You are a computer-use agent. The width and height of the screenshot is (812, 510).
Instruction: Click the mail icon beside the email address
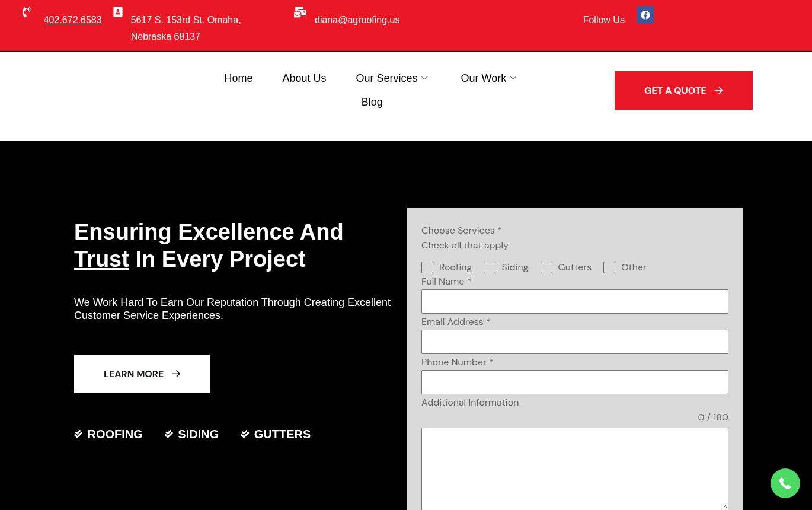click(300, 12)
